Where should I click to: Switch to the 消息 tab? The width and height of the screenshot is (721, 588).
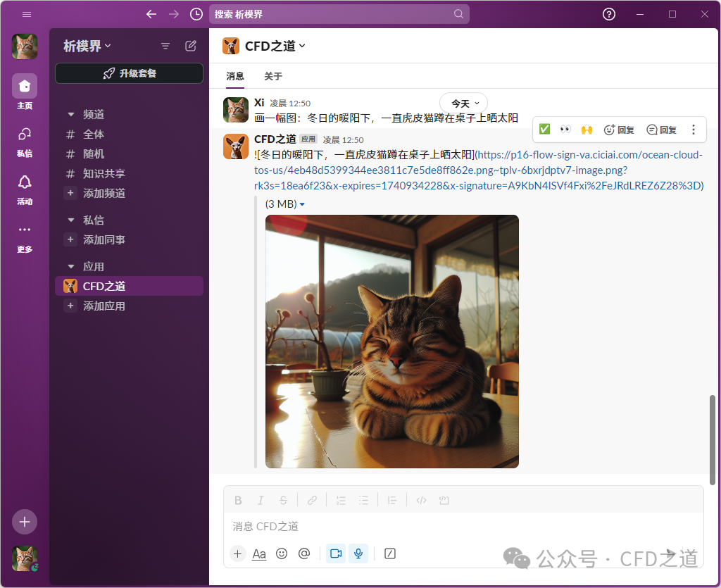(x=235, y=76)
